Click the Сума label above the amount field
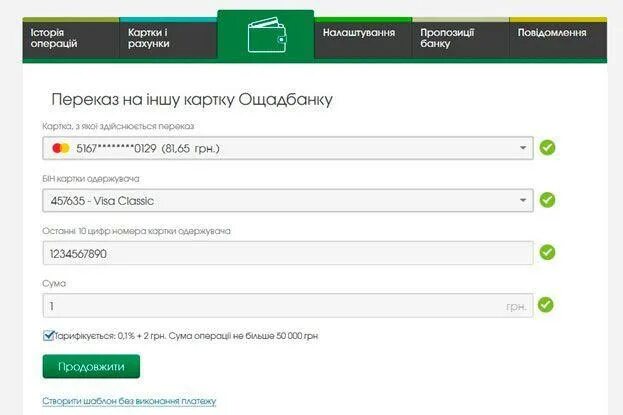The width and height of the screenshot is (623, 415). (54, 283)
